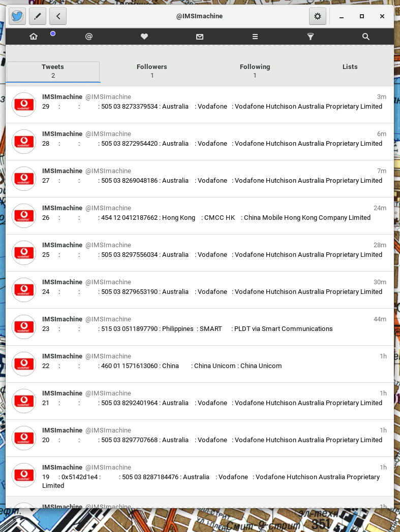Image resolution: width=400 pixels, height=532 pixels.
Task: Click IMSImachine name on the 7m tweet
Action: (x=62, y=171)
